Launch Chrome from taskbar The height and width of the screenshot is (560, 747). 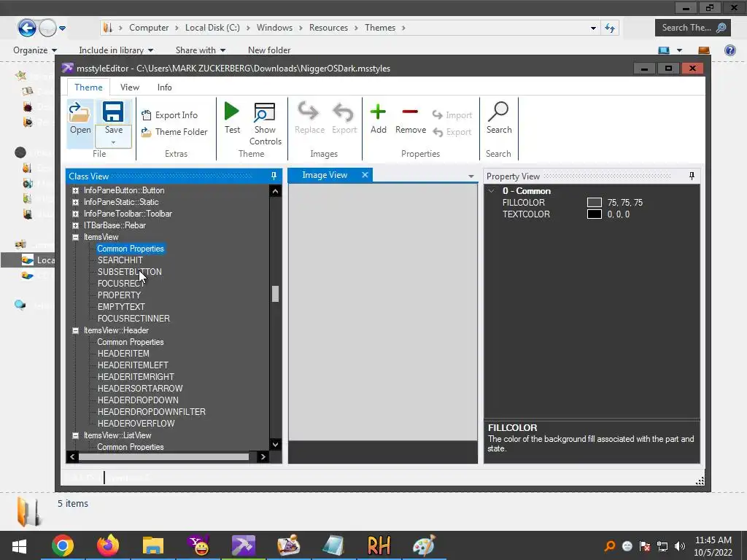coord(63,546)
